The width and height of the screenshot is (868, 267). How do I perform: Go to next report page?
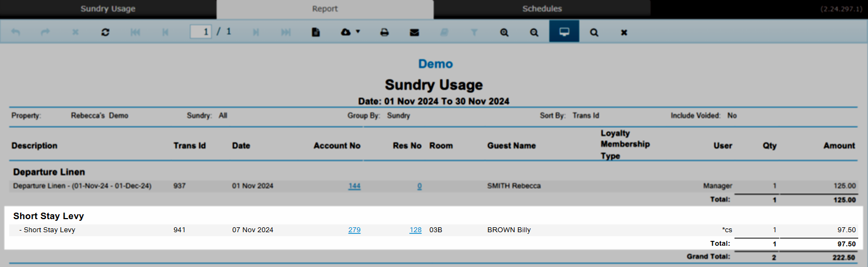(256, 32)
